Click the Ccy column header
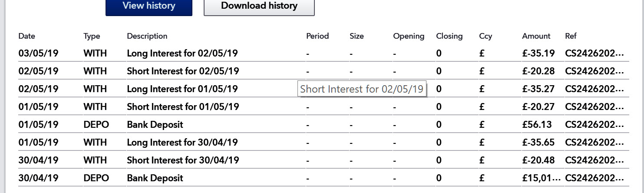The width and height of the screenshot is (644, 193). click(485, 36)
